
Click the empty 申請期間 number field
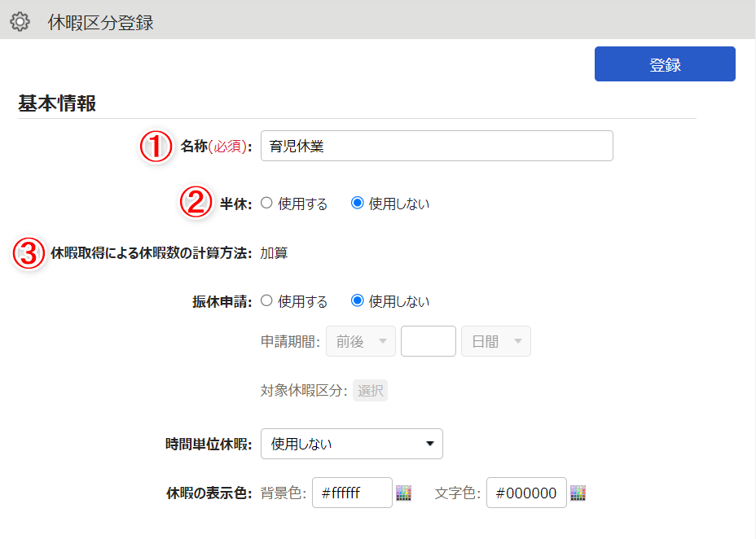429,341
